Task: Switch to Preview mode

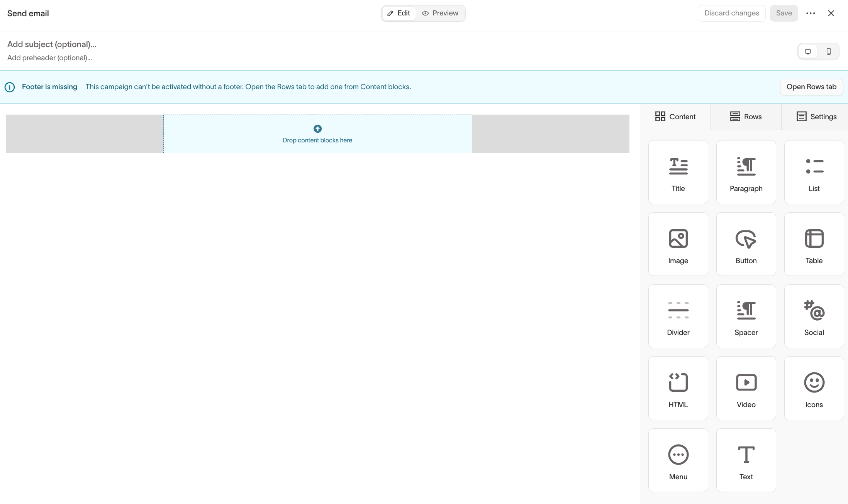Action: pos(440,13)
